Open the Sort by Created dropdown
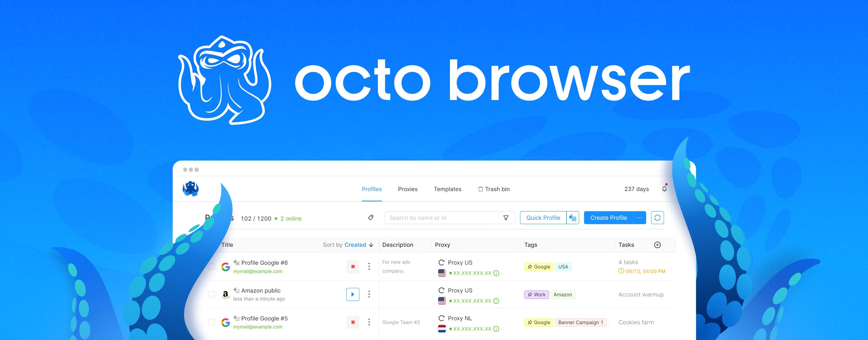Image resolution: width=868 pixels, height=340 pixels. pos(355,245)
